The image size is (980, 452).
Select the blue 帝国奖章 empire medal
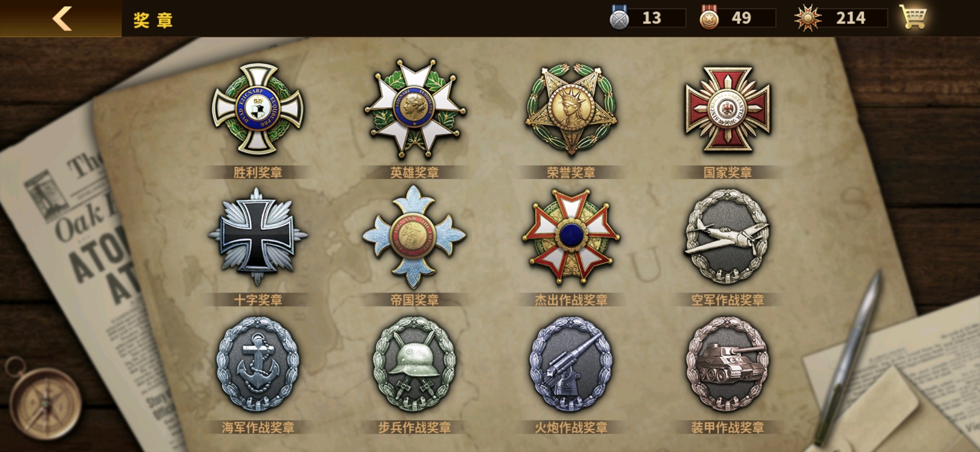pyautogui.click(x=415, y=237)
